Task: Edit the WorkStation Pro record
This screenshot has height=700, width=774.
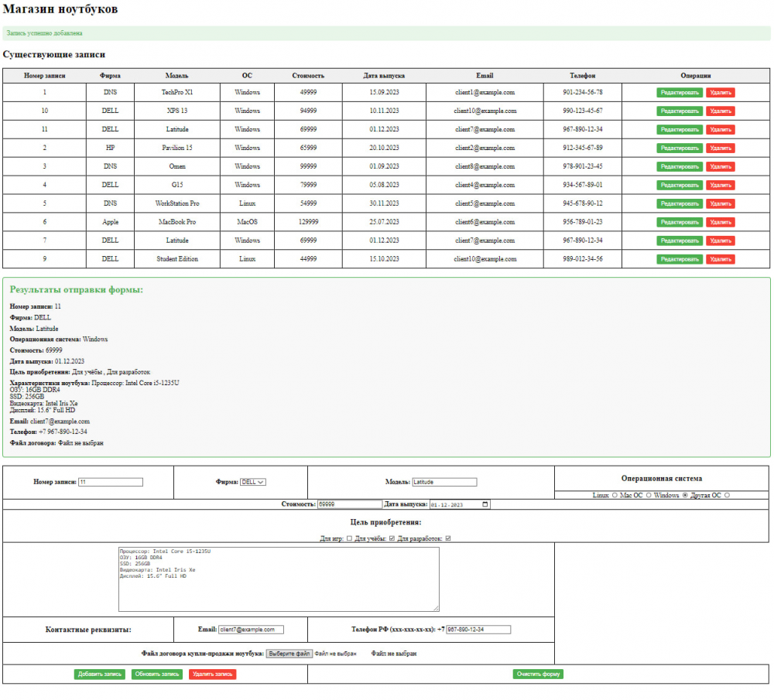Action: 680,203
